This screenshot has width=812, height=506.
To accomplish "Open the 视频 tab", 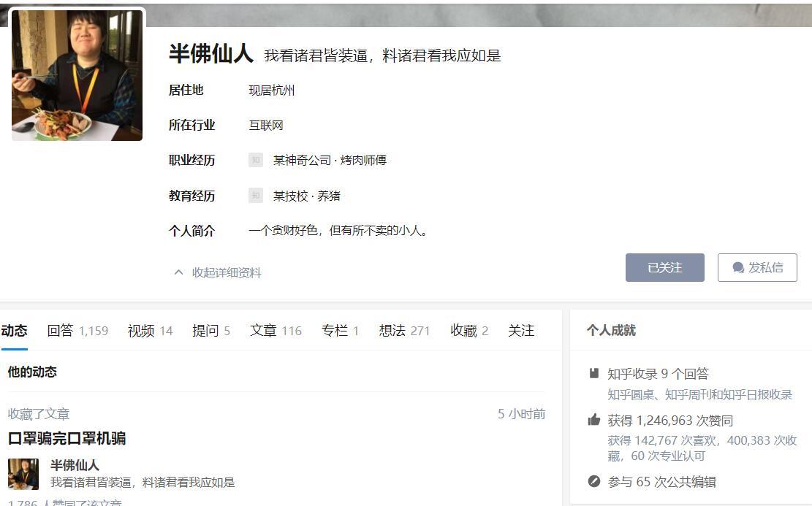I will [x=142, y=330].
